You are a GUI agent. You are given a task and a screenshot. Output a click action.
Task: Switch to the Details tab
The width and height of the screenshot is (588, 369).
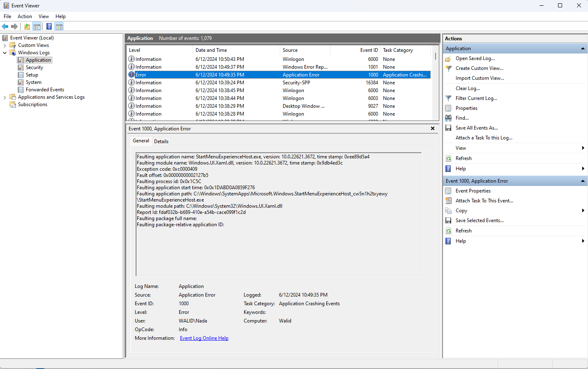[x=161, y=141]
